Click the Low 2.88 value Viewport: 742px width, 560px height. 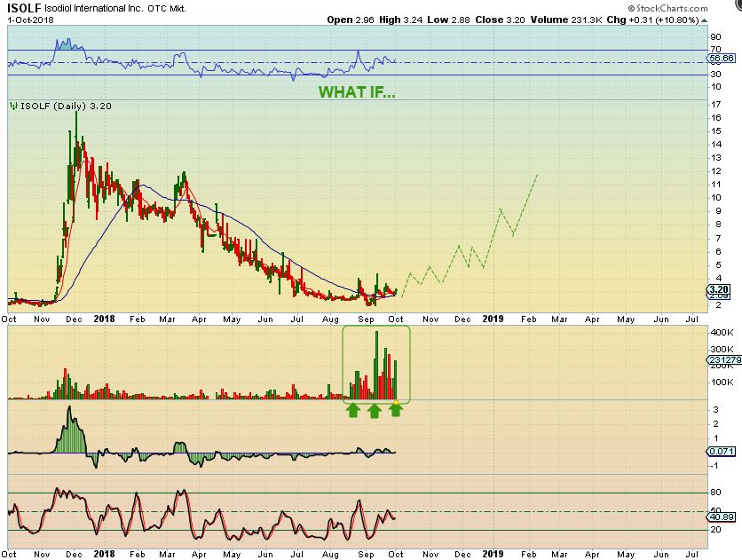click(448, 20)
